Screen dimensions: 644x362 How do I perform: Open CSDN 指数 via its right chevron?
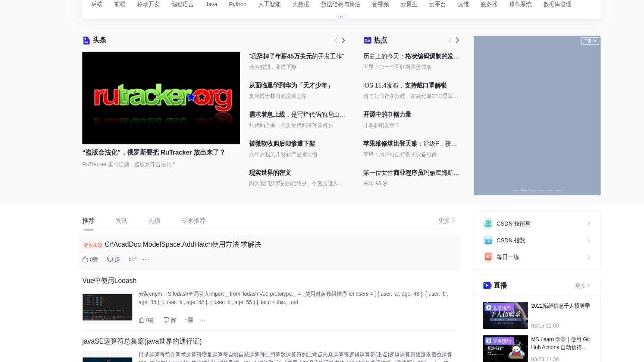click(x=589, y=240)
